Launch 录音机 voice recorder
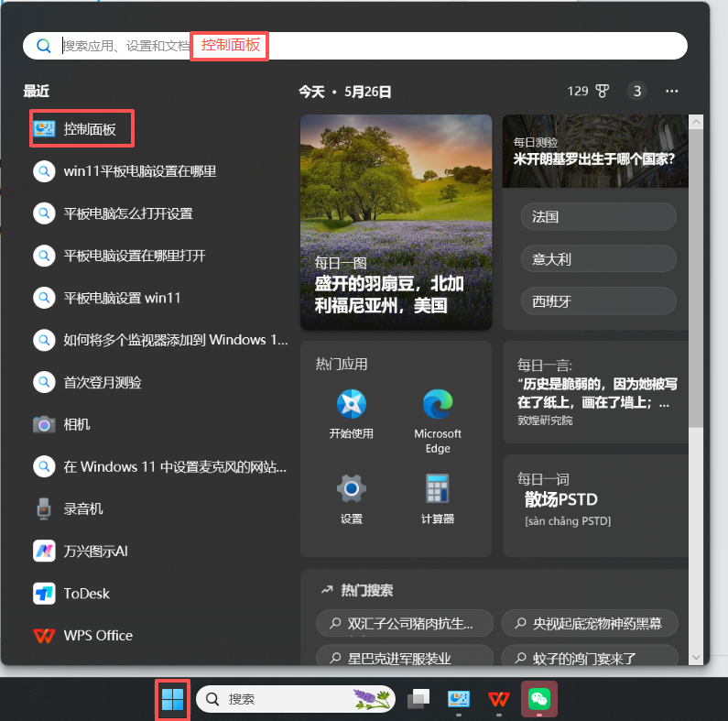The image size is (728, 721). pos(69,508)
